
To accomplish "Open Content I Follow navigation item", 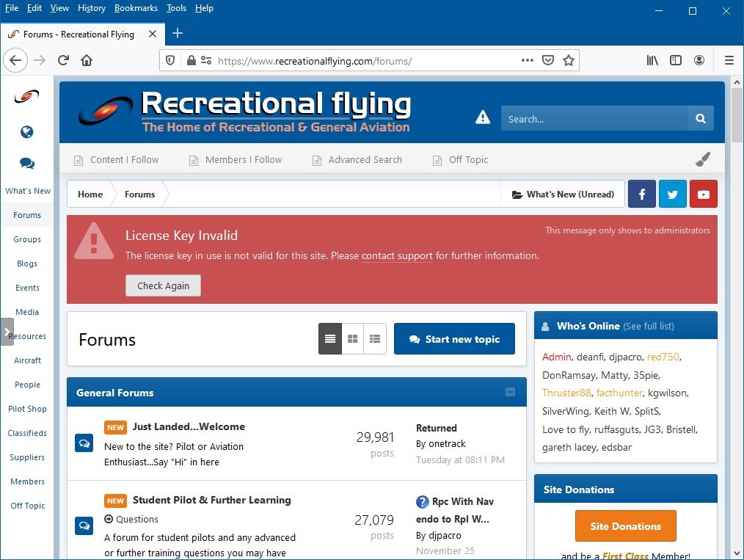I will point(116,160).
